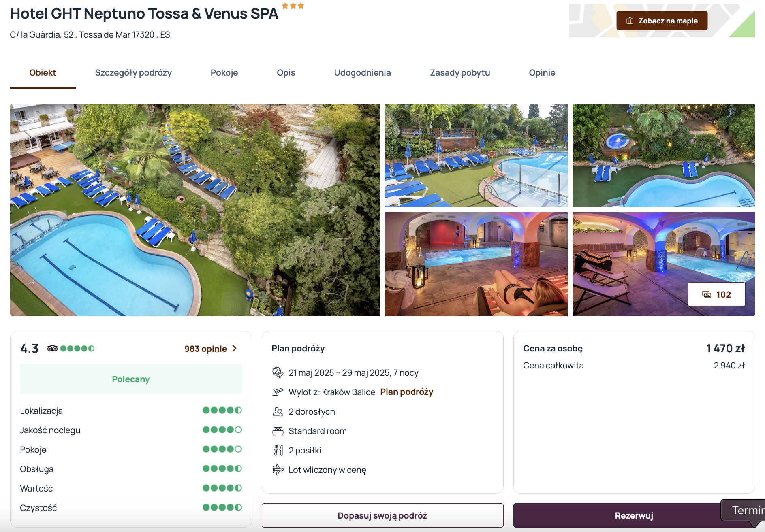Click the three-star hotel rating icons
This screenshot has height=532, width=765.
point(293,6)
